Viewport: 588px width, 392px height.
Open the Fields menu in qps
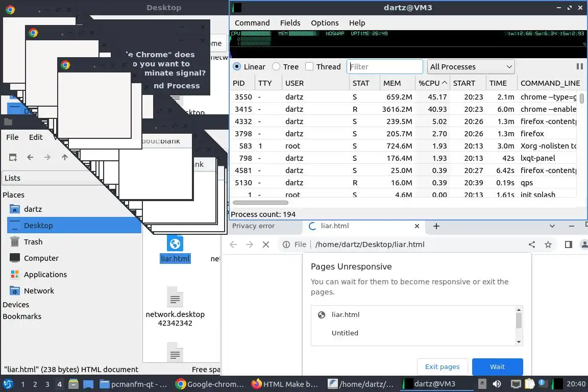tap(290, 23)
